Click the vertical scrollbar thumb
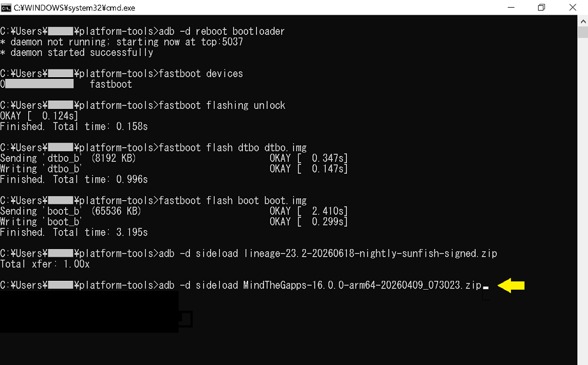The image size is (588, 365). (583, 32)
